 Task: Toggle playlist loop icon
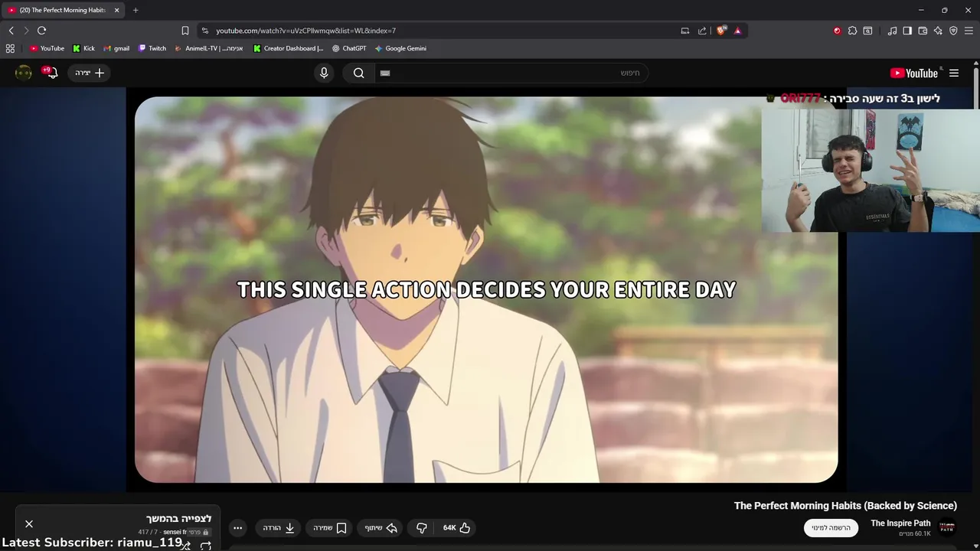click(x=205, y=546)
